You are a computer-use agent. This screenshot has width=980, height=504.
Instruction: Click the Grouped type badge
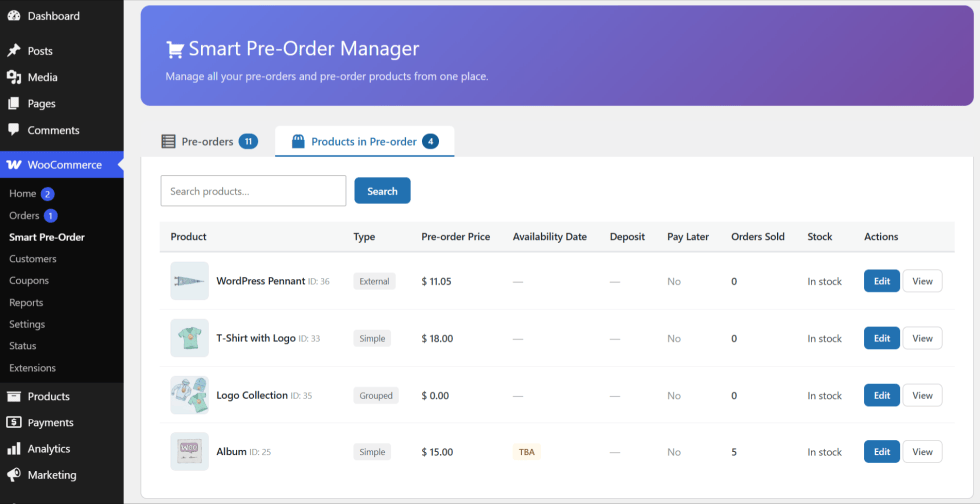pyautogui.click(x=376, y=395)
